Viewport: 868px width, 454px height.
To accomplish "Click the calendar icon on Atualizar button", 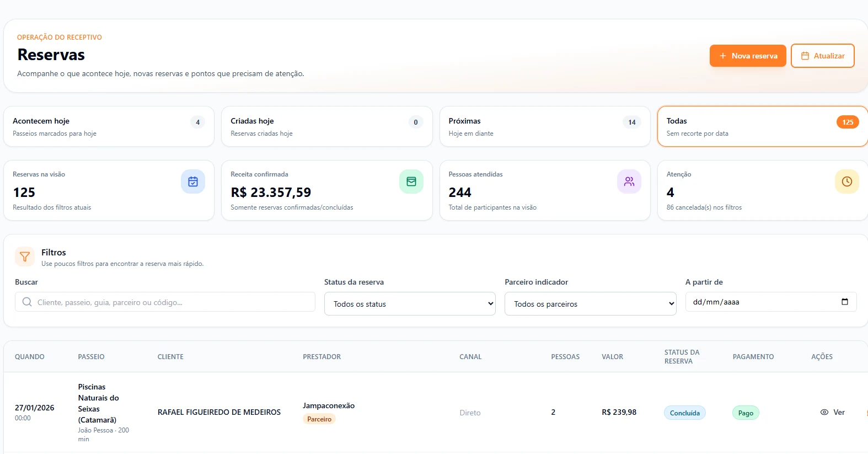I will coord(805,56).
